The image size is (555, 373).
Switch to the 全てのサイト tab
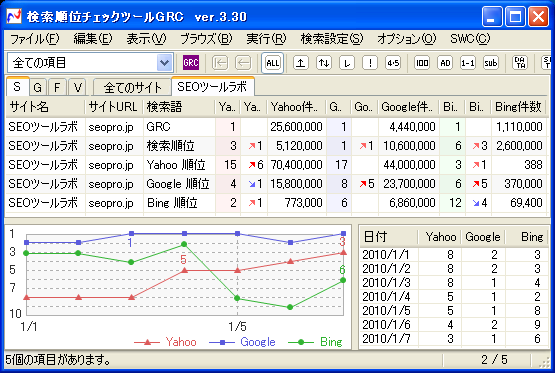coord(132,87)
